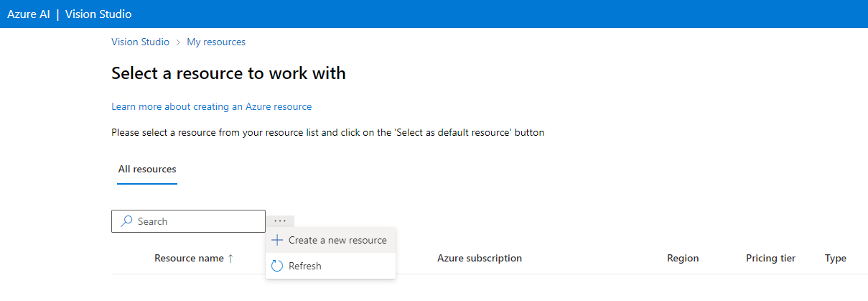Click the Resource name column header

[189, 258]
